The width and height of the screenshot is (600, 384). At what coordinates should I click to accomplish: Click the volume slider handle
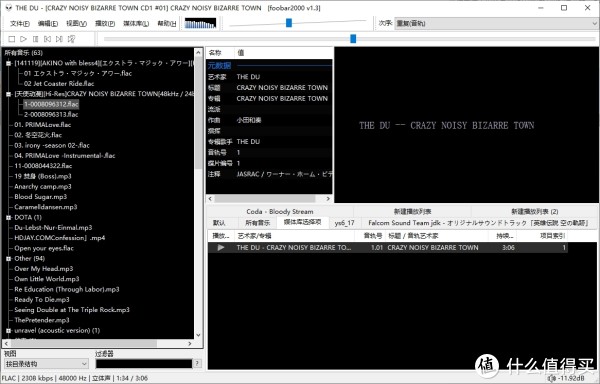[x=289, y=23]
